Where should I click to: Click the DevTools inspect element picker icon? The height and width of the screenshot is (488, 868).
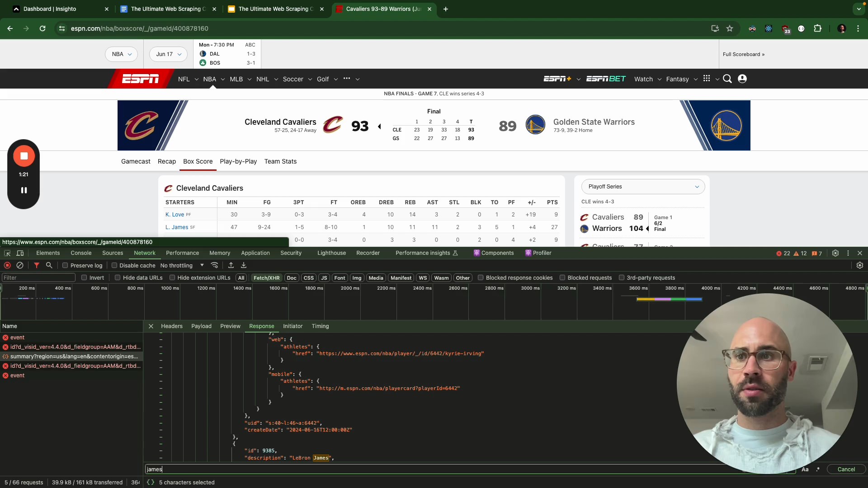(7, 253)
